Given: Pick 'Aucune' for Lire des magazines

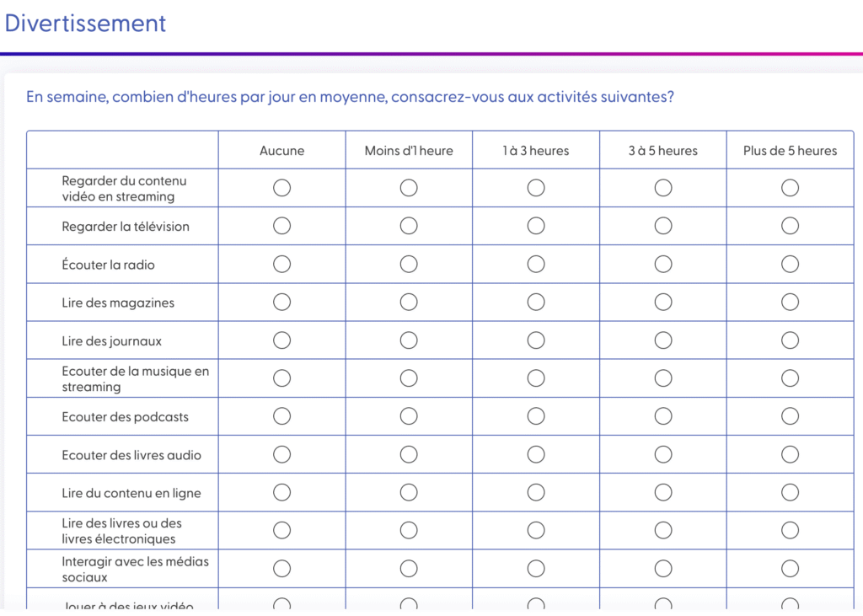Looking at the screenshot, I should (282, 303).
